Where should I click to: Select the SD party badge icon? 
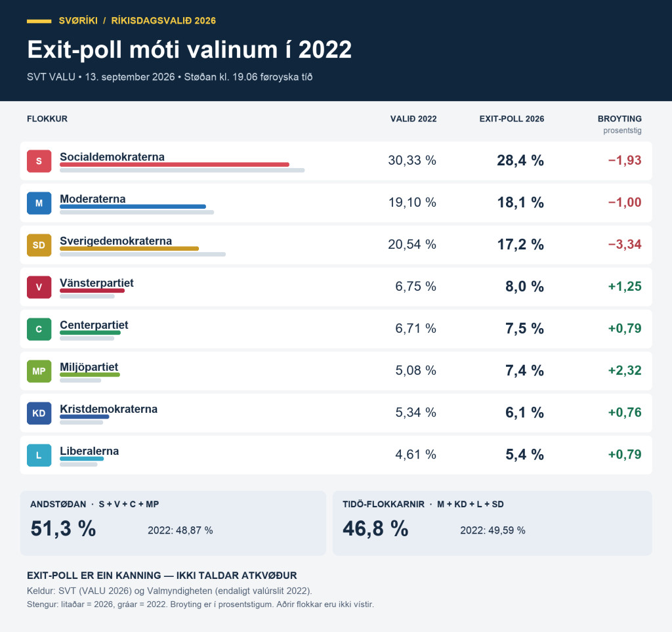click(39, 245)
